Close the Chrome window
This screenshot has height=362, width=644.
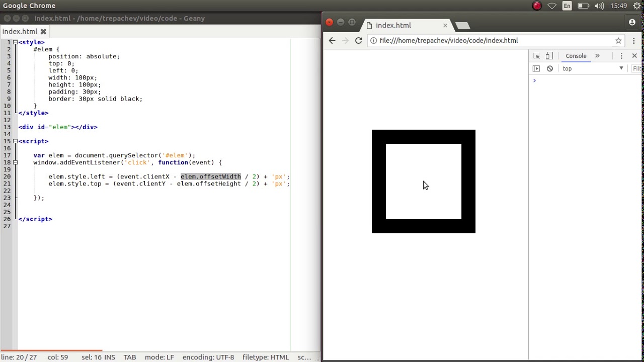coord(329,22)
